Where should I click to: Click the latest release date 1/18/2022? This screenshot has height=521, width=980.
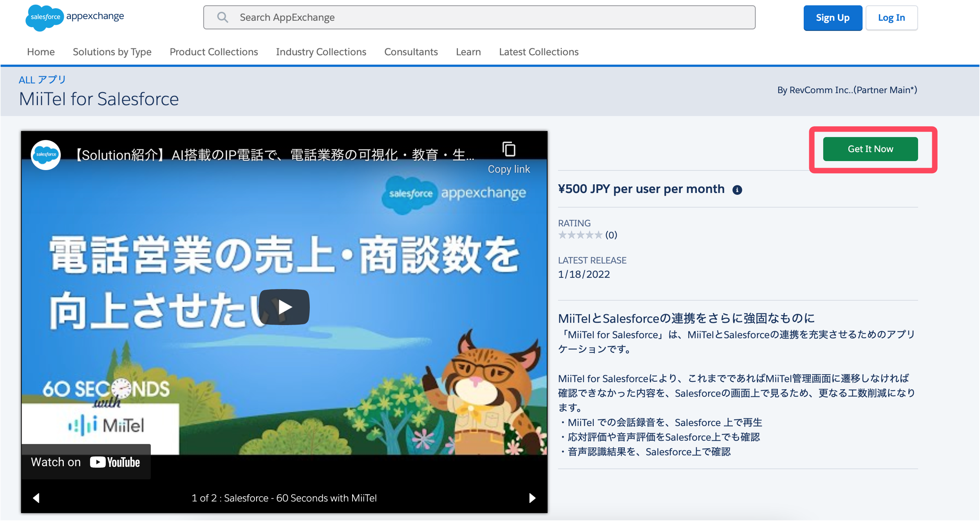pos(584,274)
